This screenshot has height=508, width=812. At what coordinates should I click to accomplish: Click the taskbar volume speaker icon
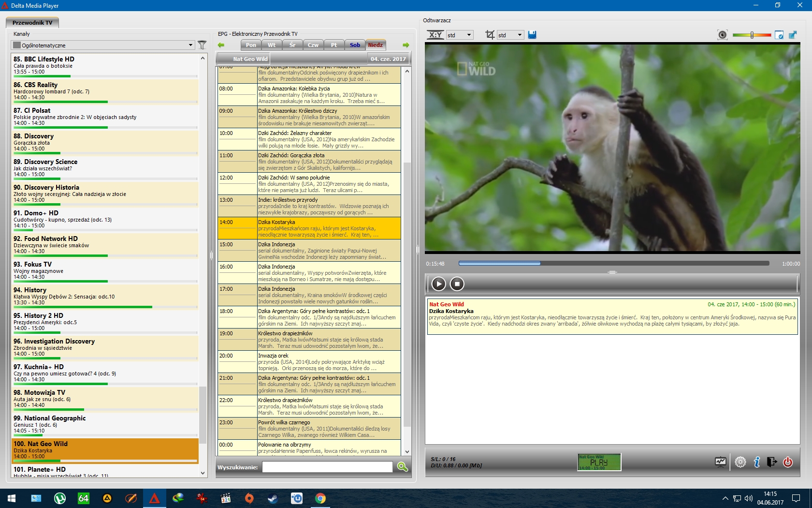(749, 498)
